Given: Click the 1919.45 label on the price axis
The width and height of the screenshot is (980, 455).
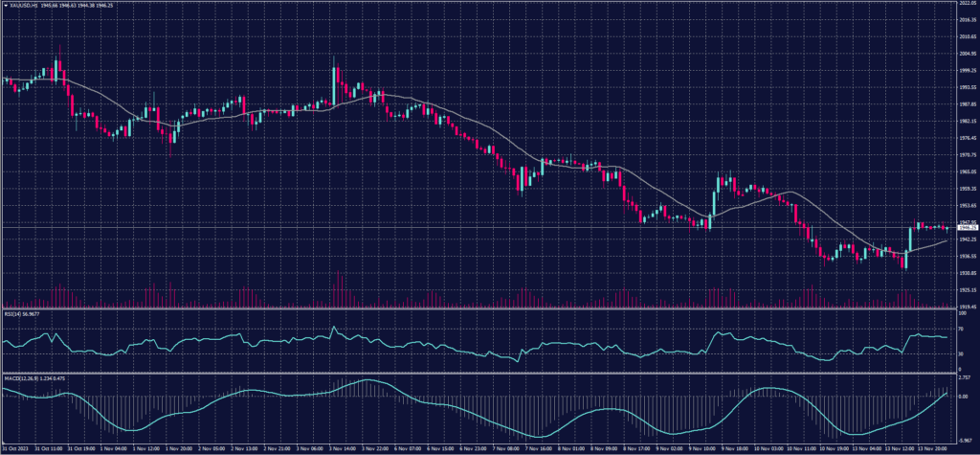Looking at the screenshot, I should tap(966, 306).
